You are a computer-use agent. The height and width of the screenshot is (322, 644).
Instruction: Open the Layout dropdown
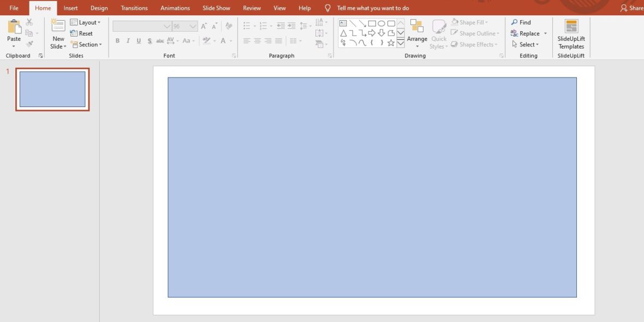pos(86,22)
